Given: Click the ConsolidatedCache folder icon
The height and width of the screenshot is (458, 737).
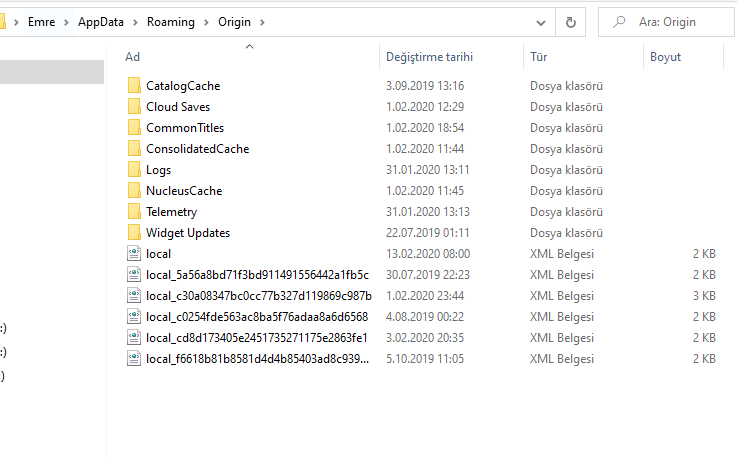Looking at the screenshot, I should pyautogui.click(x=134, y=149).
